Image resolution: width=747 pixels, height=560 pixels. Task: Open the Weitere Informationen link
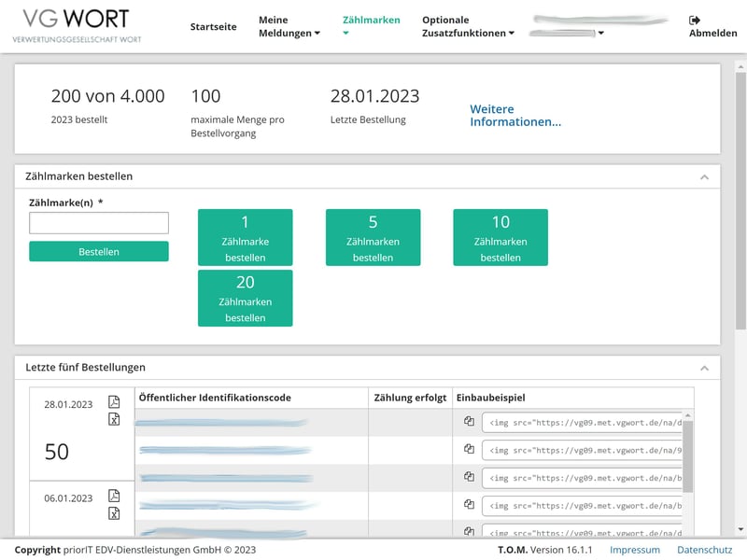click(x=515, y=116)
